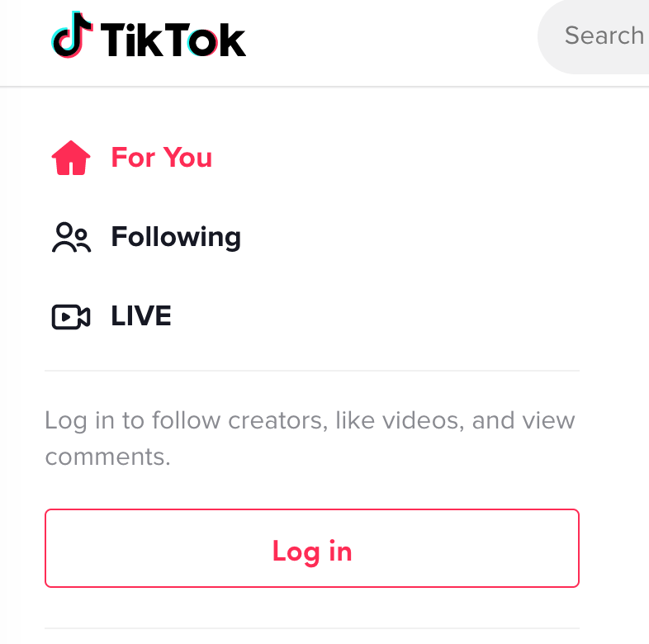Click the smaller person in the Following icon

[82, 239]
